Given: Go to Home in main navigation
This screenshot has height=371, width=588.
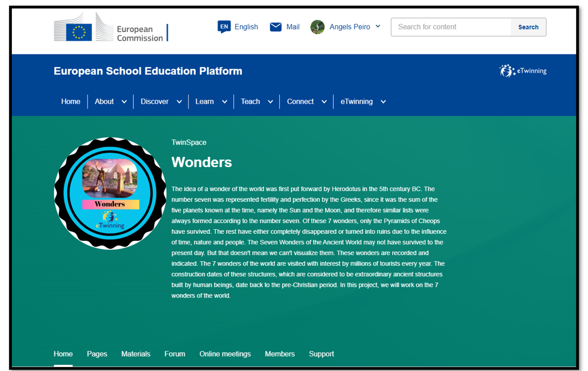Looking at the screenshot, I should coord(71,101).
